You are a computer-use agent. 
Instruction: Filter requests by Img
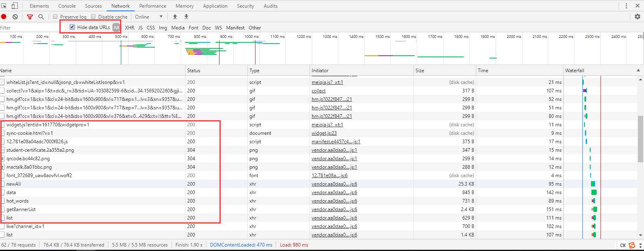point(163,27)
